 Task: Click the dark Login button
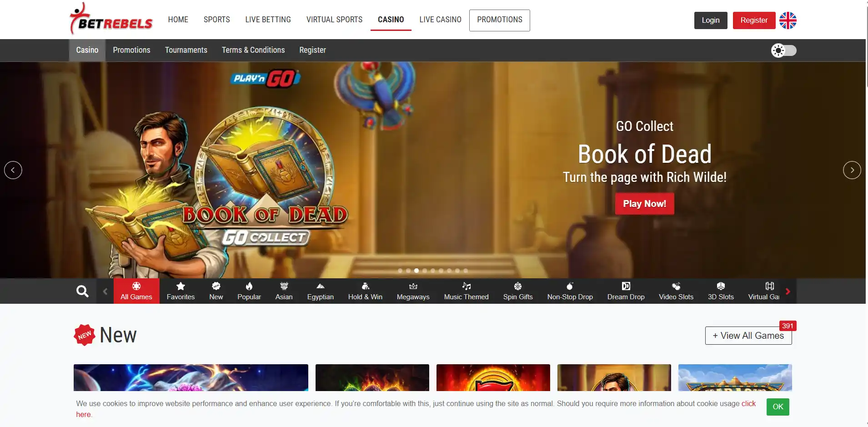pyautogui.click(x=711, y=20)
